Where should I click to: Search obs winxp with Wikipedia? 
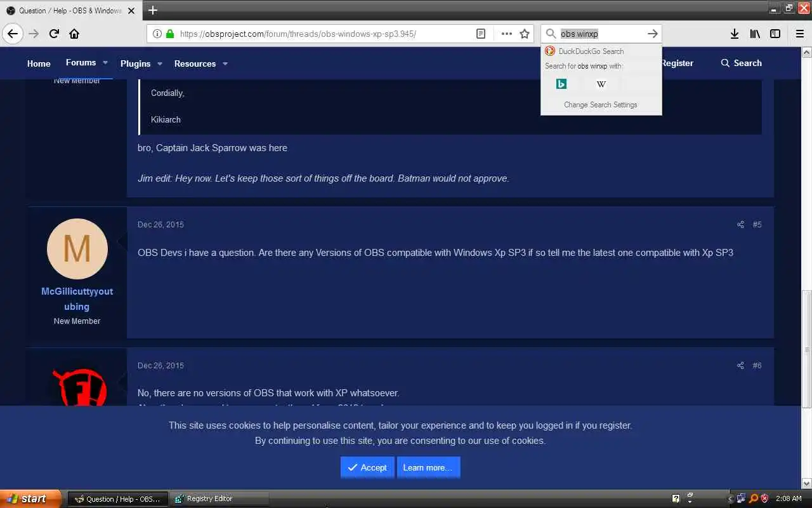point(601,84)
